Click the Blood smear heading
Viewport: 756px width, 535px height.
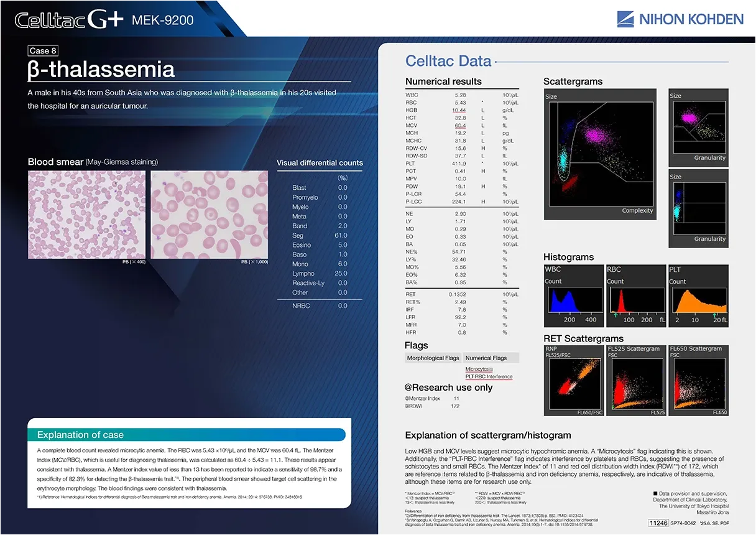[x=55, y=162]
